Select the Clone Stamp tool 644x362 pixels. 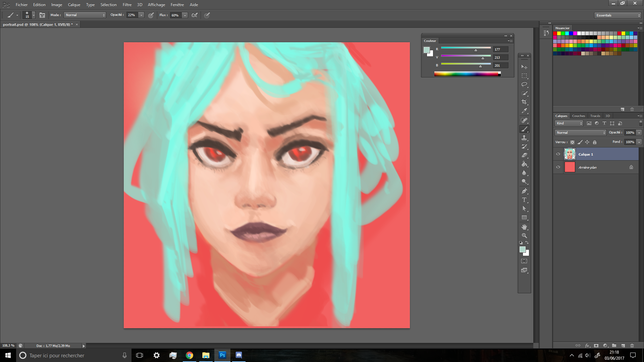point(524,137)
